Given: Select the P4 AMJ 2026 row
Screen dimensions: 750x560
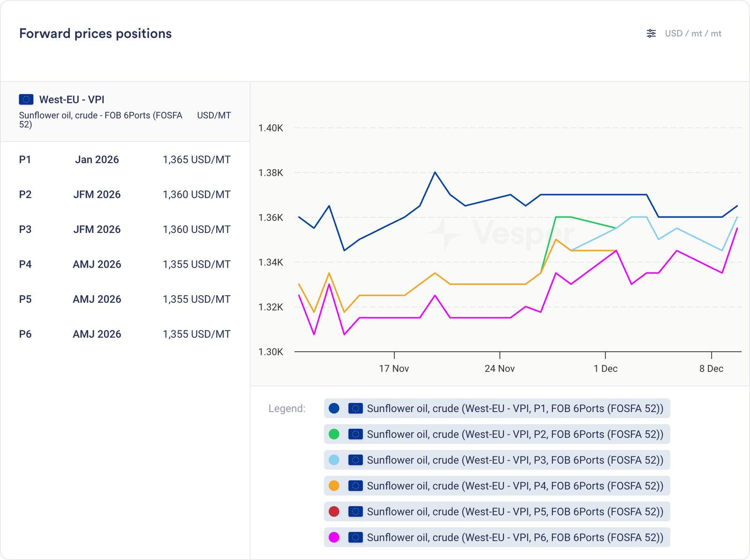Looking at the screenshot, I should [125, 264].
